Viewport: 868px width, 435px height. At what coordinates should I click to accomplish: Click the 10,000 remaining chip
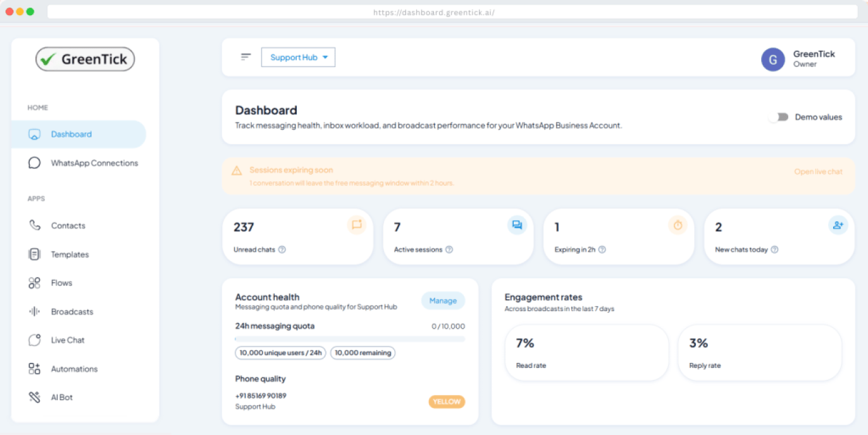[363, 353]
